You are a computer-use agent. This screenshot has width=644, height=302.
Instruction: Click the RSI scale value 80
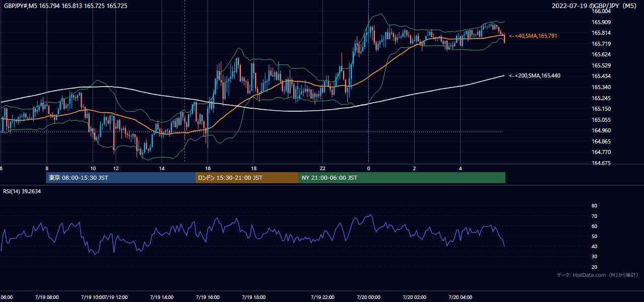click(594, 206)
